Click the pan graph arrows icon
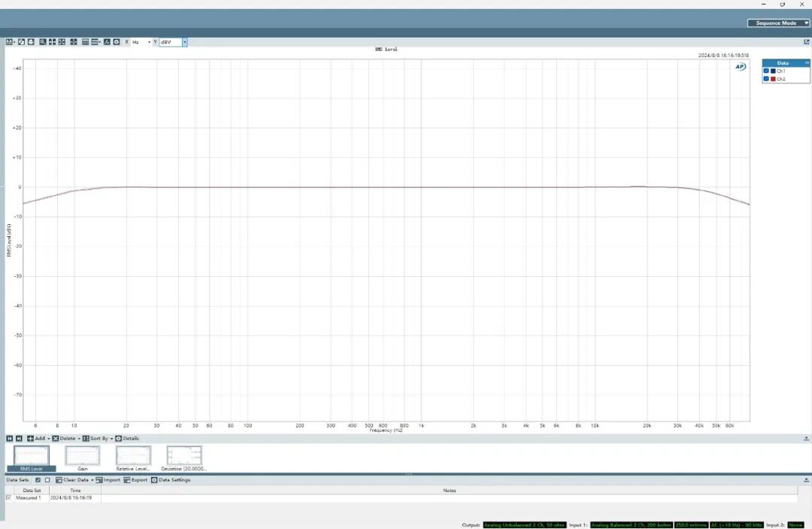 [53, 42]
